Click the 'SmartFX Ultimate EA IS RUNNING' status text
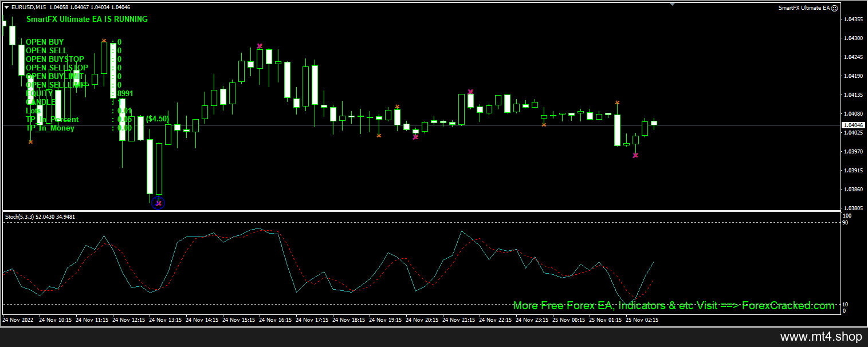 87,19
